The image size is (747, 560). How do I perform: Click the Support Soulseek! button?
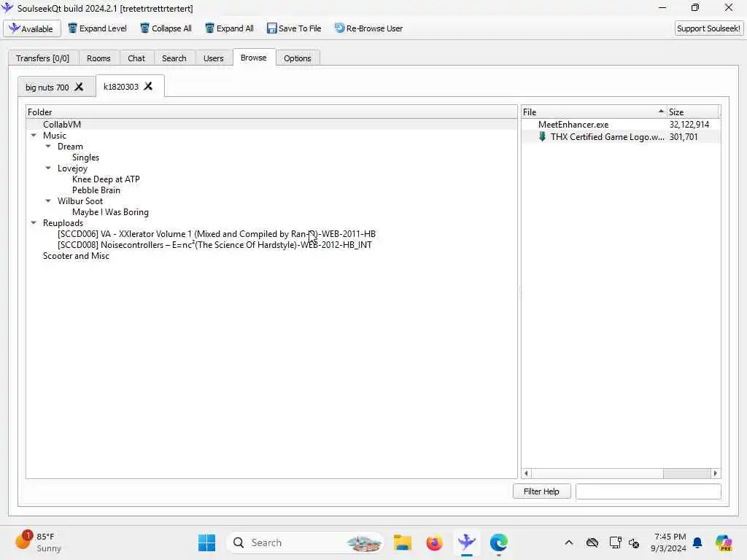(x=708, y=28)
